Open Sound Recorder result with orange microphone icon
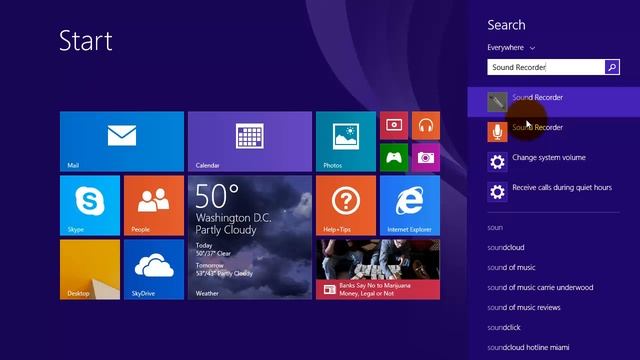 [553, 132]
